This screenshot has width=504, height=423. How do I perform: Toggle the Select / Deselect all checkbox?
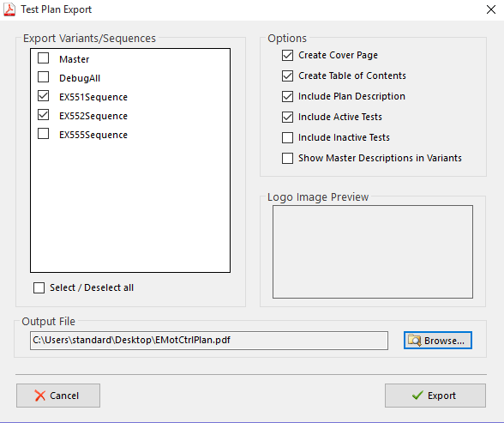tap(39, 287)
